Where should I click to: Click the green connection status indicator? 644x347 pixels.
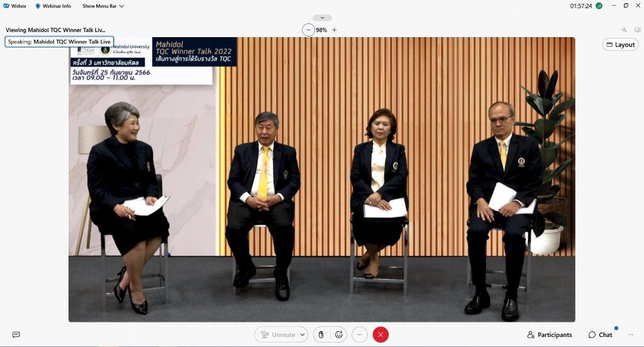pyautogui.click(x=599, y=6)
